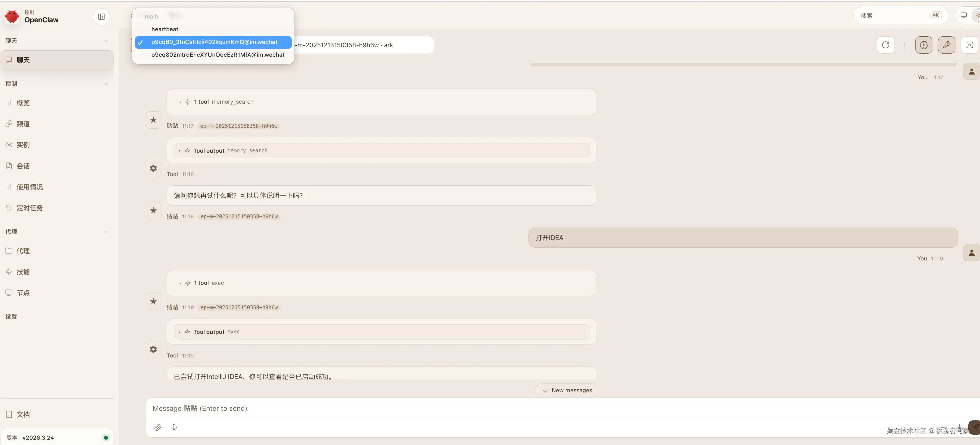Click the microphone voice input icon

tap(174, 427)
